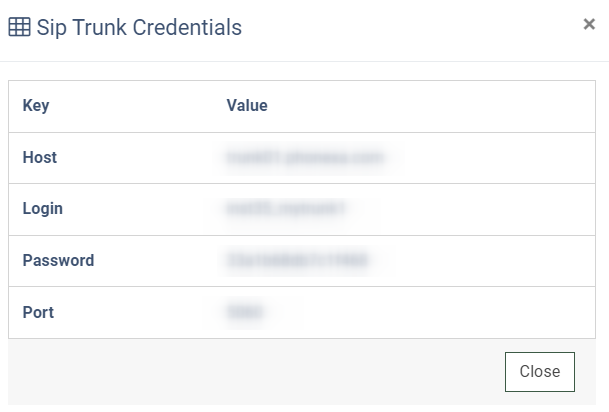The width and height of the screenshot is (609, 412).
Task: Click the empty header cell space right of Value
Action: (x=431, y=106)
